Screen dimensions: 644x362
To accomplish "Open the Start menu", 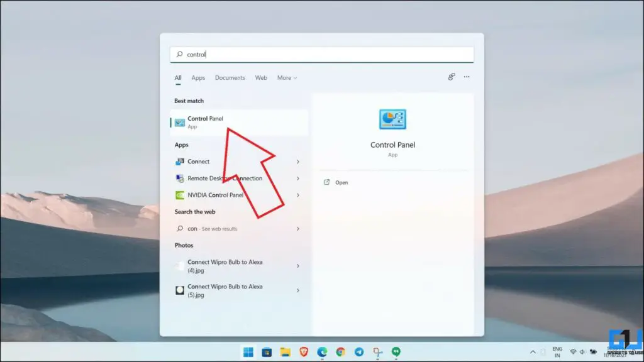I will [248, 352].
